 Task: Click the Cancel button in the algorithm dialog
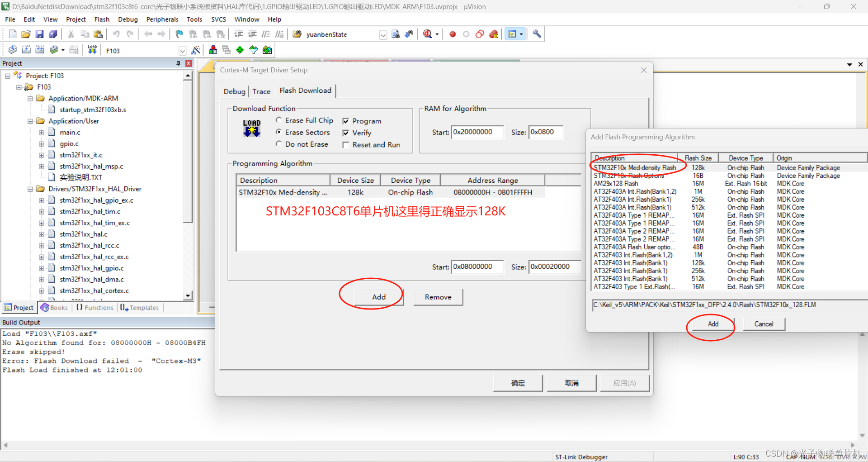(x=764, y=324)
